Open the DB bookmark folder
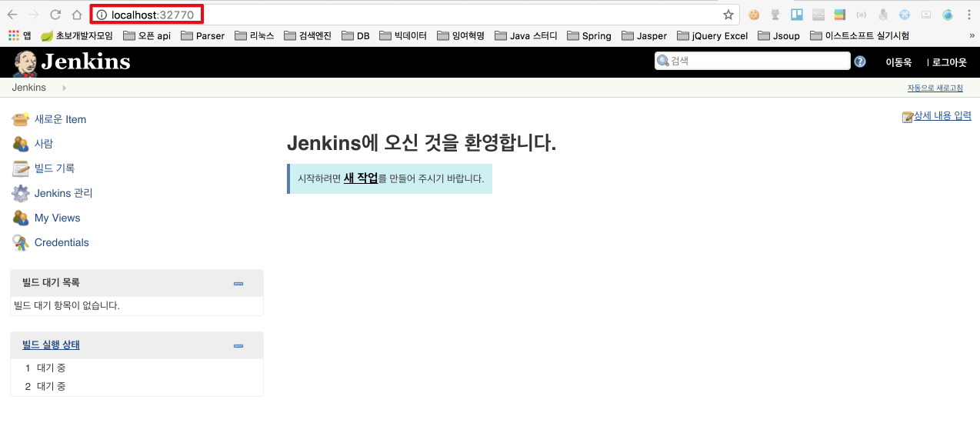 [355, 35]
